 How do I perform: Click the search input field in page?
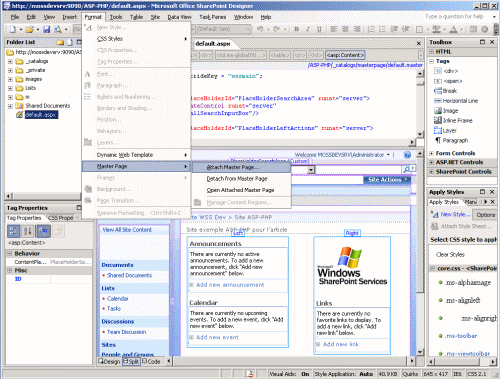click(359, 170)
